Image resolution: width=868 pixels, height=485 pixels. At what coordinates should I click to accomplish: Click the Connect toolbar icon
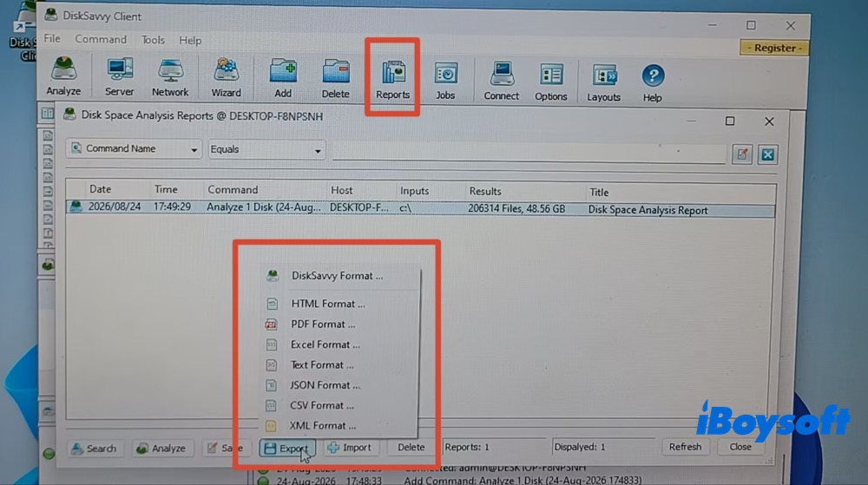tap(501, 81)
